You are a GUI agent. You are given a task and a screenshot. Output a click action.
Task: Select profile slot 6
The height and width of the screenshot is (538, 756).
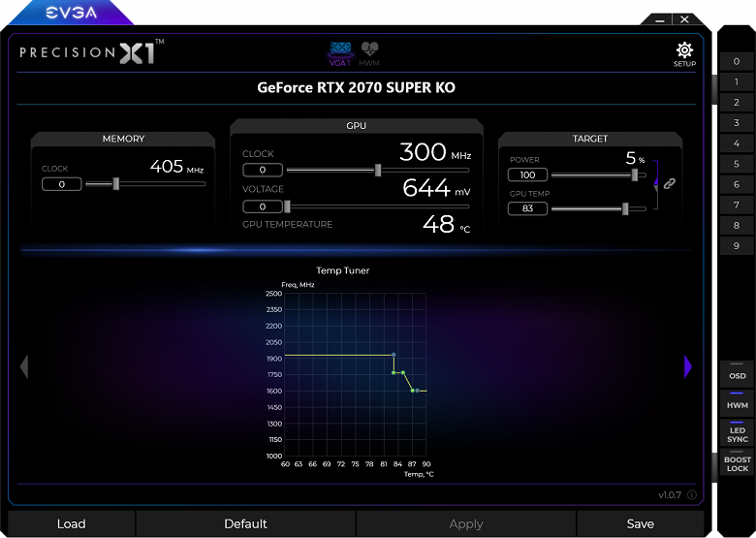(737, 184)
